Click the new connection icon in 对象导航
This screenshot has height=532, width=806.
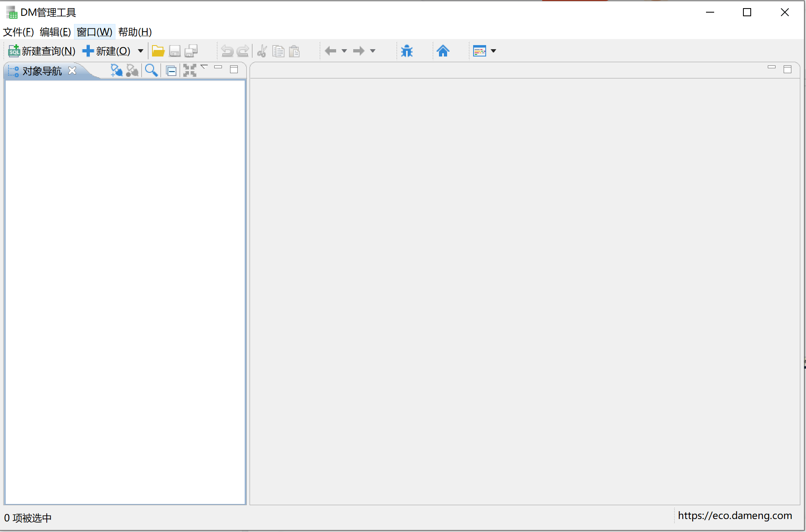pos(116,71)
